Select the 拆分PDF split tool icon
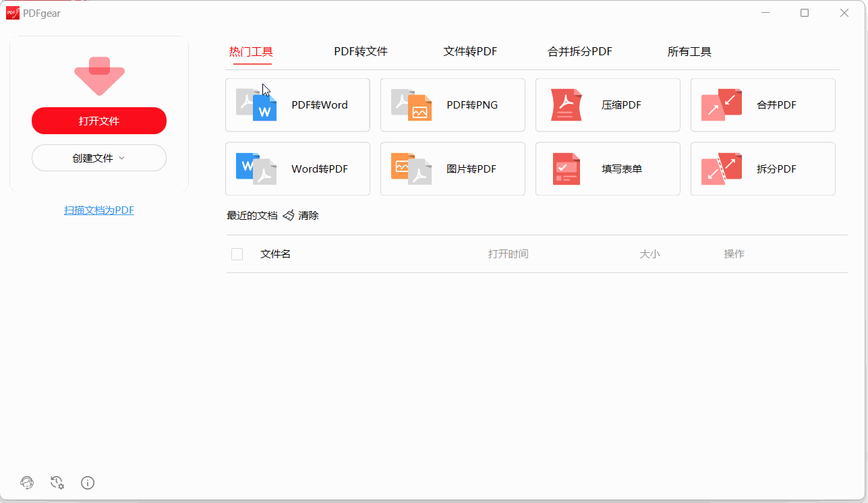Image resolution: width=868 pixels, height=503 pixels. tap(722, 169)
